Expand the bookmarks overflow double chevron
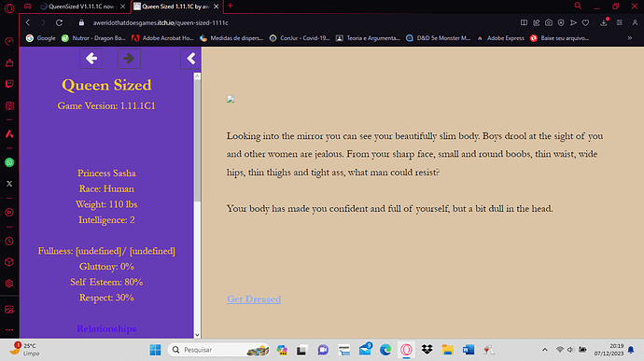 (630, 38)
